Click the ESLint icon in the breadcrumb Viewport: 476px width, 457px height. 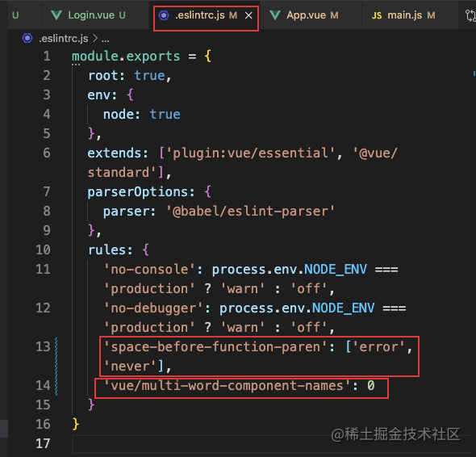tap(27, 38)
